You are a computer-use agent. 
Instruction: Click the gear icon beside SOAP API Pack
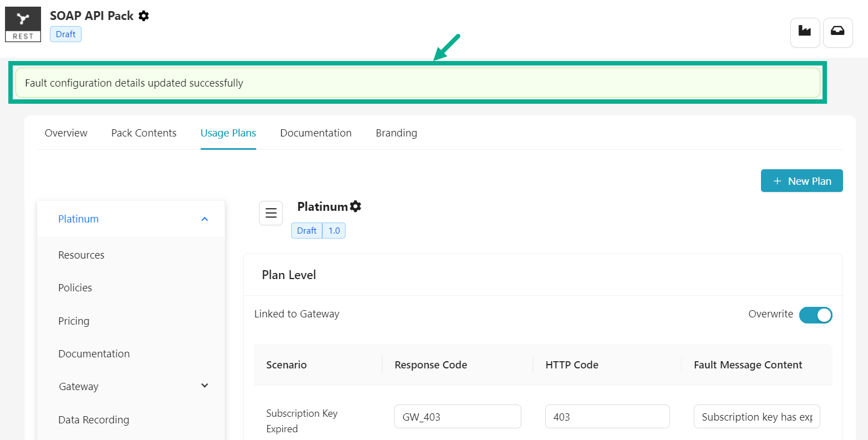(144, 16)
